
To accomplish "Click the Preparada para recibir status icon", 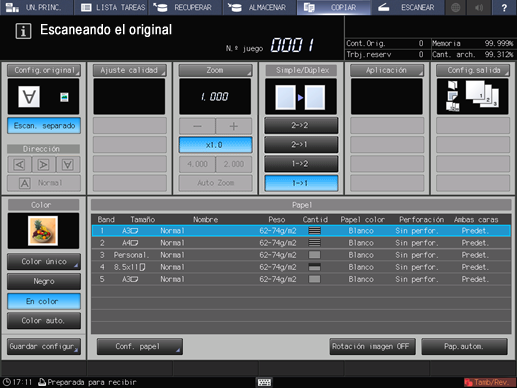I will pyautogui.click(x=42, y=382).
